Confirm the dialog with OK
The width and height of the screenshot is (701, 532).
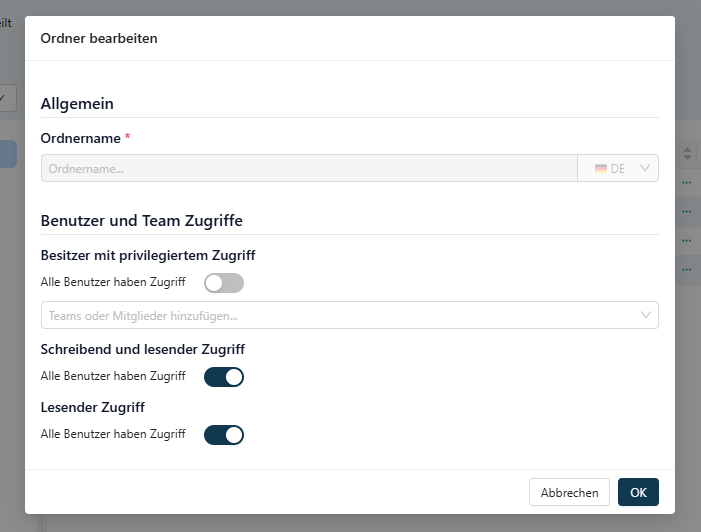(x=638, y=492)
